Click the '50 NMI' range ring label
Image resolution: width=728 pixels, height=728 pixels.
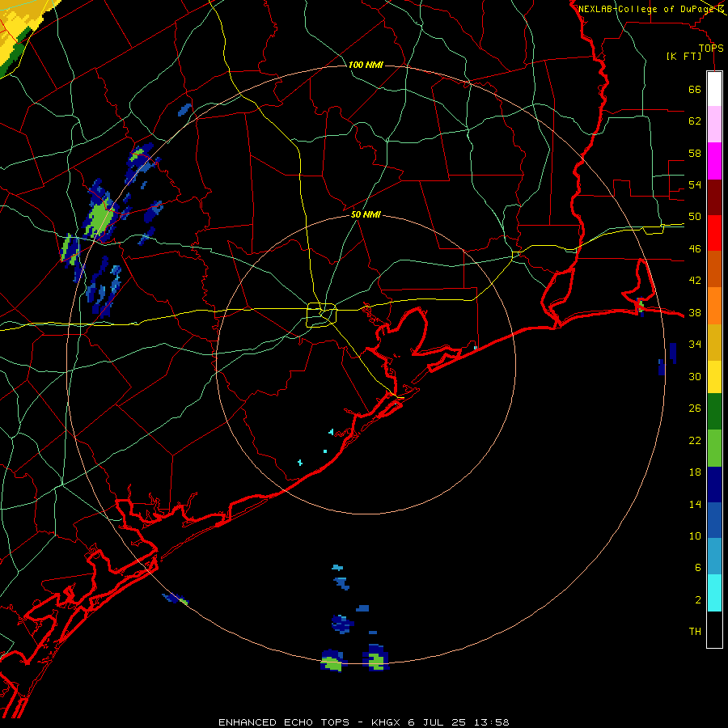[366, 214]
